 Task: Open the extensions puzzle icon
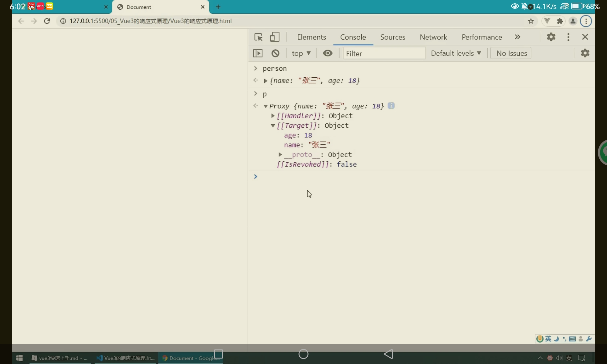click(x=560, y=21)
